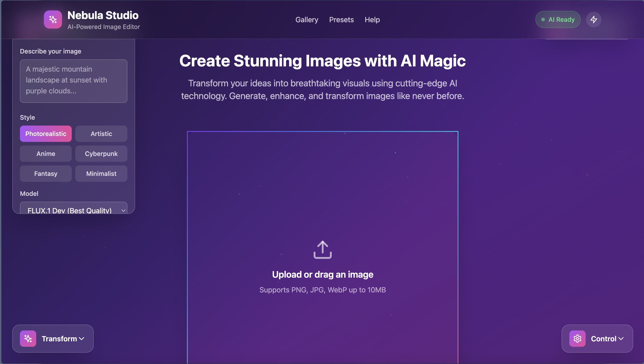Viewport: 644px width, 364px height.
Task: Click the Upload or drag an image area
Action: pyautogui.click(x=322, y=274)
